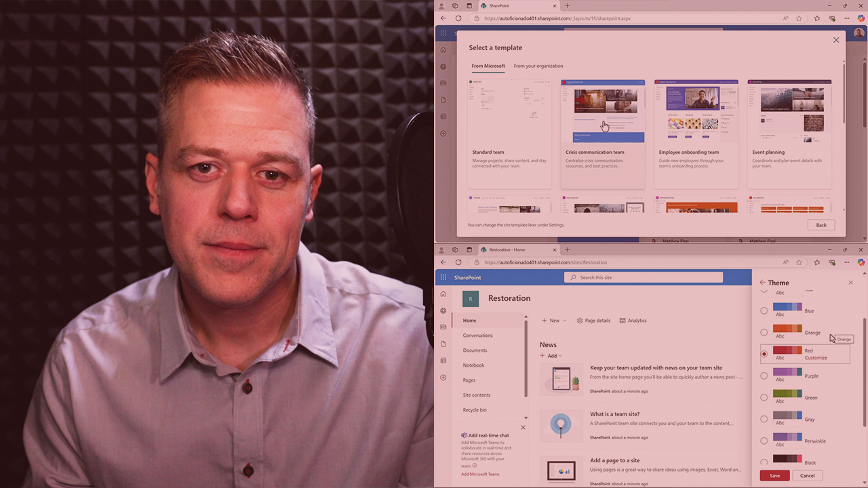Switch to From your organization tab
Screen dimensions: 868x488
pos(538,66)
